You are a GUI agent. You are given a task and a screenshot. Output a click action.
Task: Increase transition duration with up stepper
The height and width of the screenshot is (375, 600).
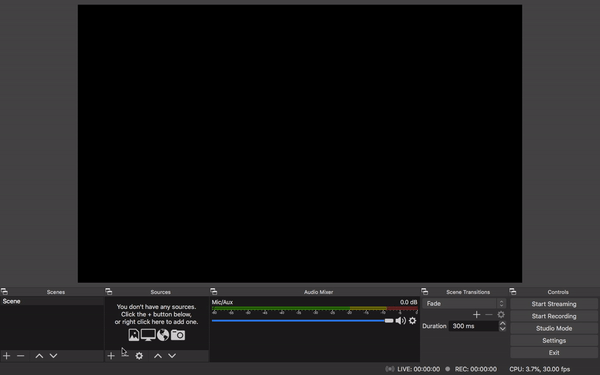click(x=502, y=323)
